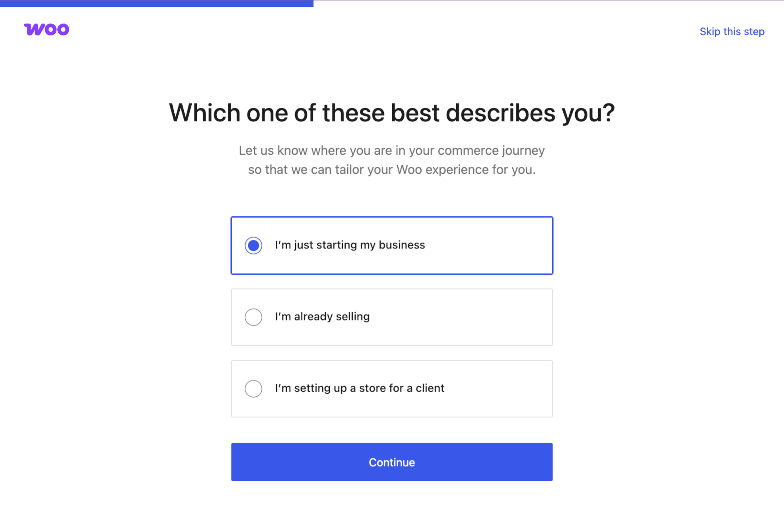
Task: Click the word Woo in the subtitle text
Action: (409, 170)
